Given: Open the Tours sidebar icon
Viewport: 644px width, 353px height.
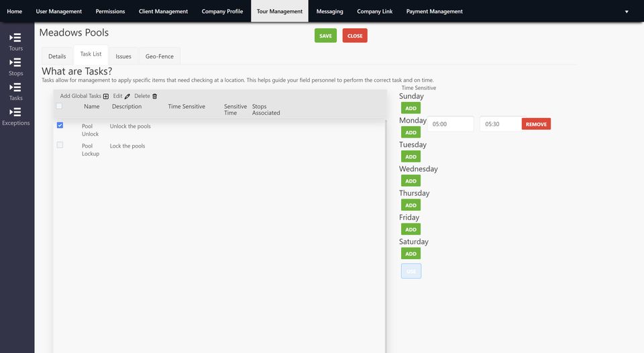Looking at the screenshot, I should (15, 38).
